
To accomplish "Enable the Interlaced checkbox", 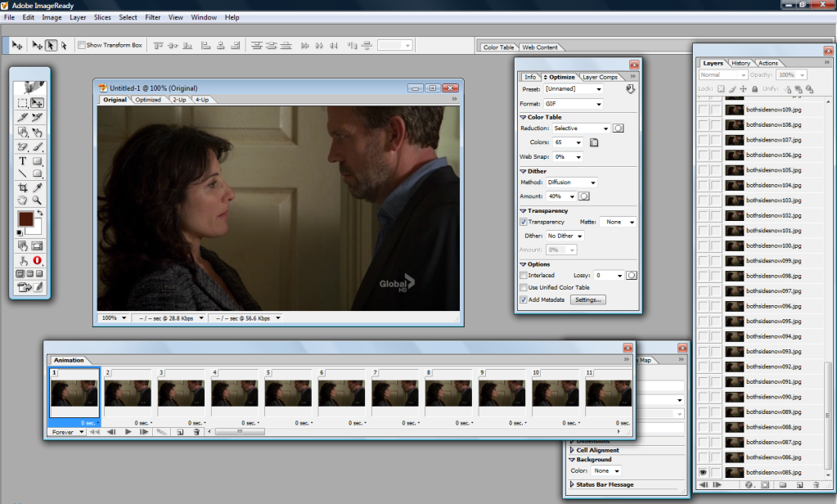I will pyautogui.click(x=524, y=276).
